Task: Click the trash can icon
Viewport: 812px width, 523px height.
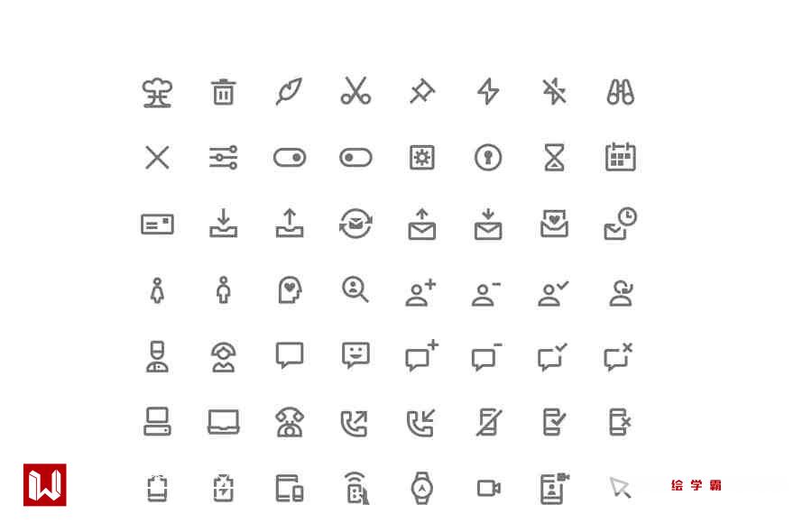Action: [223, 92]
